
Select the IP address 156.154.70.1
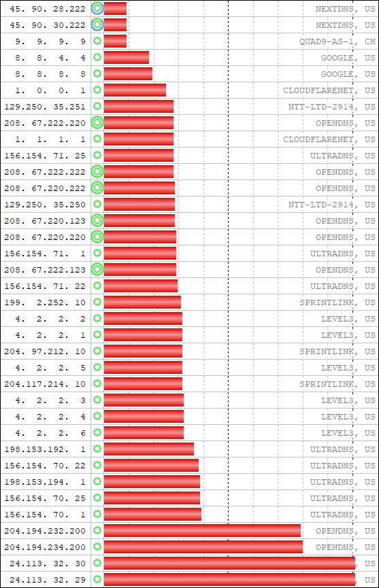point(45,515)
